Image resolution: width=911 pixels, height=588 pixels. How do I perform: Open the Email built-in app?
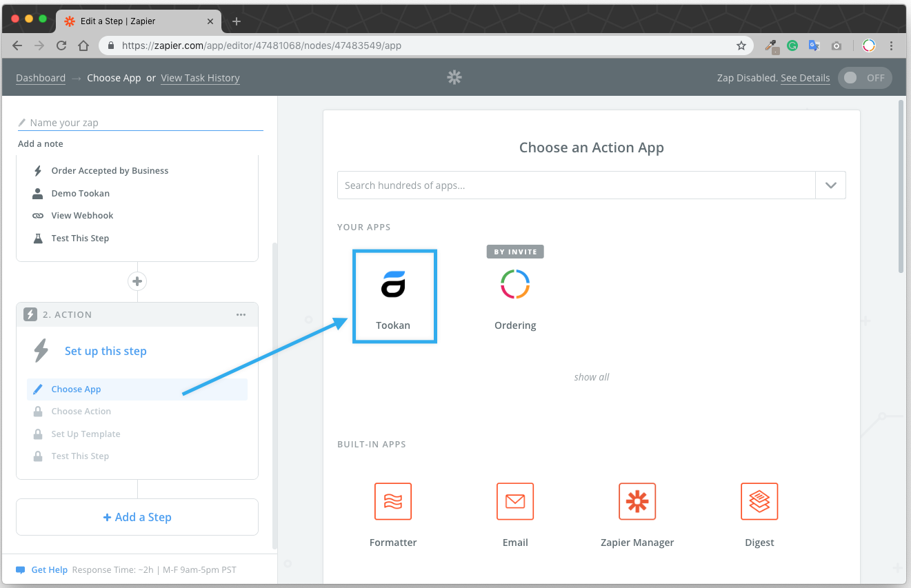click(515, 501)
